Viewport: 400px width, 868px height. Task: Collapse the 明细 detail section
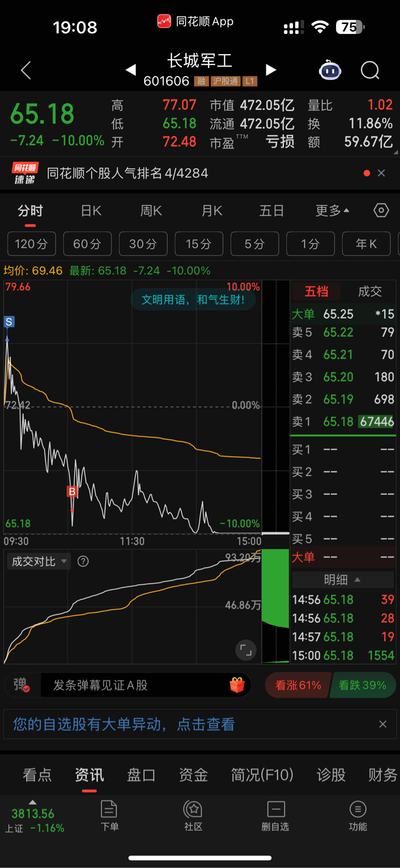point(343,580)
